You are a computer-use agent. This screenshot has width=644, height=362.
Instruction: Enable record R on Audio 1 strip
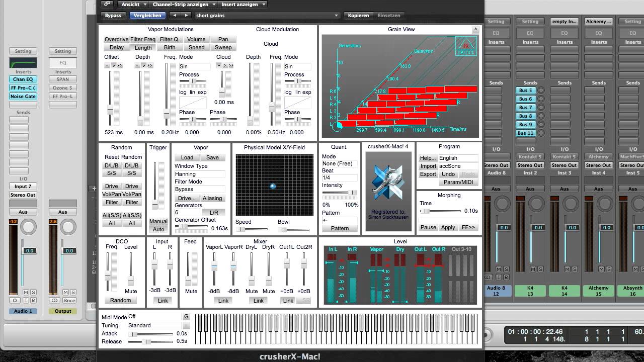(x=33, y=300)
